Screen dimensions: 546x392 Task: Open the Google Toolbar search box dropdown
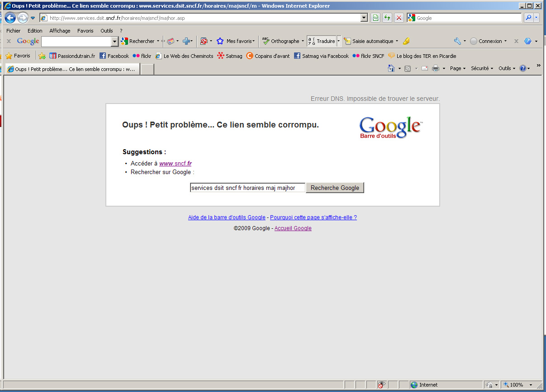click(x=114, y=42)
